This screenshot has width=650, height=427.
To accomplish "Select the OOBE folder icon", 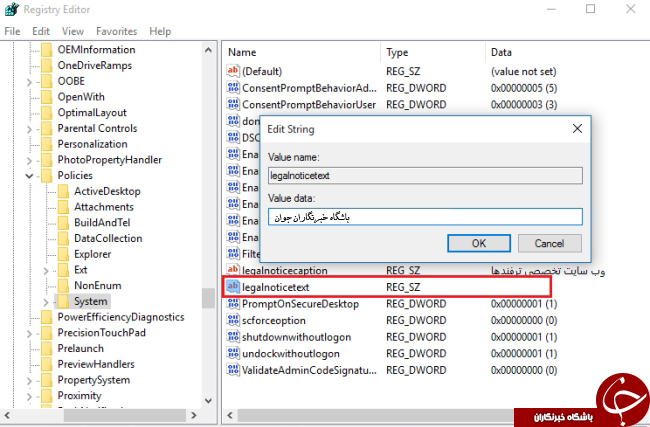I will [47, 81].
